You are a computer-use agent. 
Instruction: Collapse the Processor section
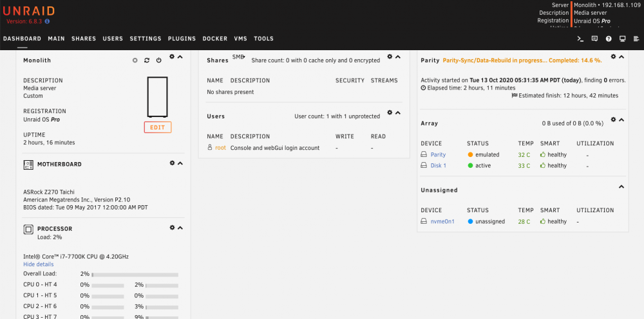(x=180, y=228)
